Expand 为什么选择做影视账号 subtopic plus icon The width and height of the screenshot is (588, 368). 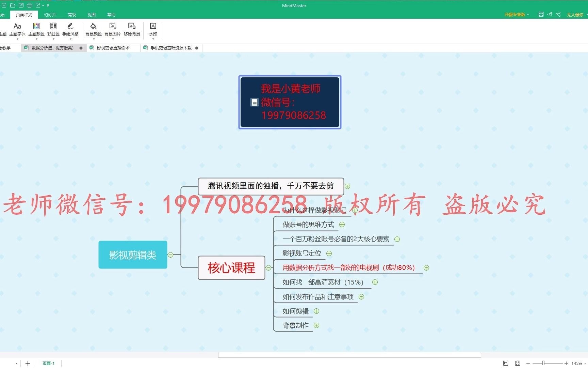pos(355,210)
